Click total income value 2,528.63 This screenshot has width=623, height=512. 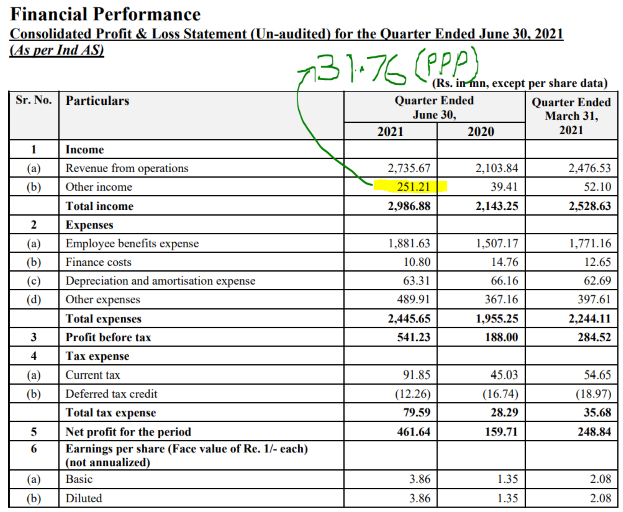point(590,206)
